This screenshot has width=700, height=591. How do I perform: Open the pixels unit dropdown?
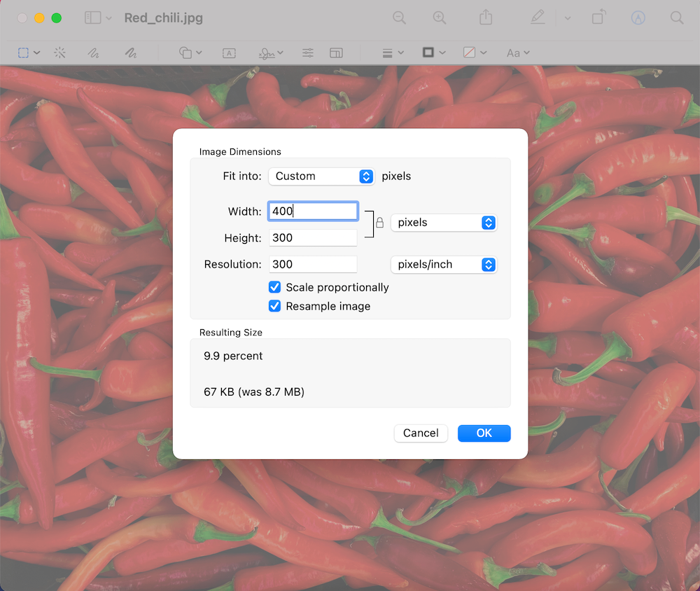[x=444, y=223]
